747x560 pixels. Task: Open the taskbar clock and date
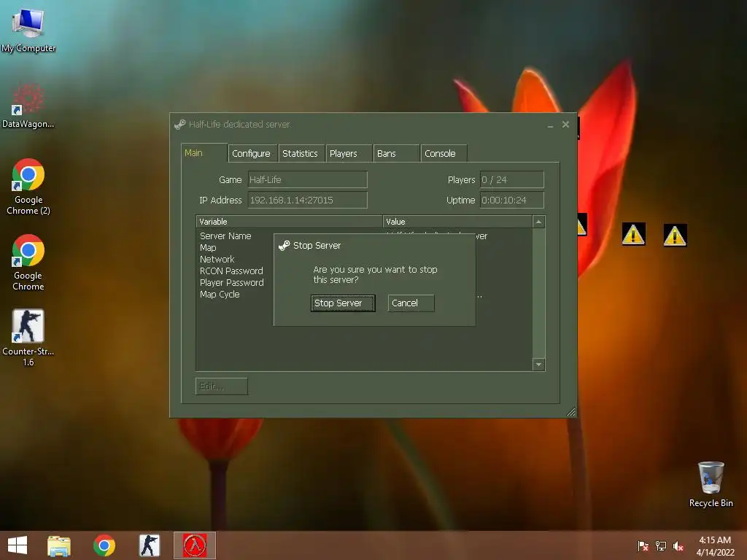(715, 545)
